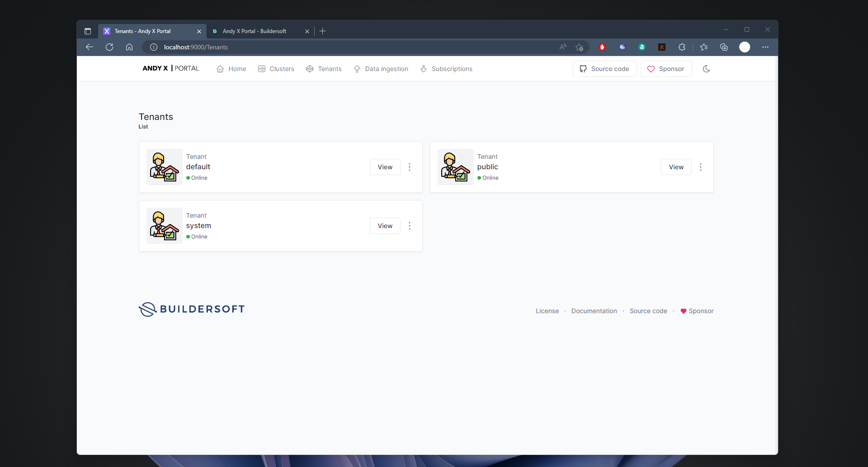Open the Documentation footer link

pos(594,311)
